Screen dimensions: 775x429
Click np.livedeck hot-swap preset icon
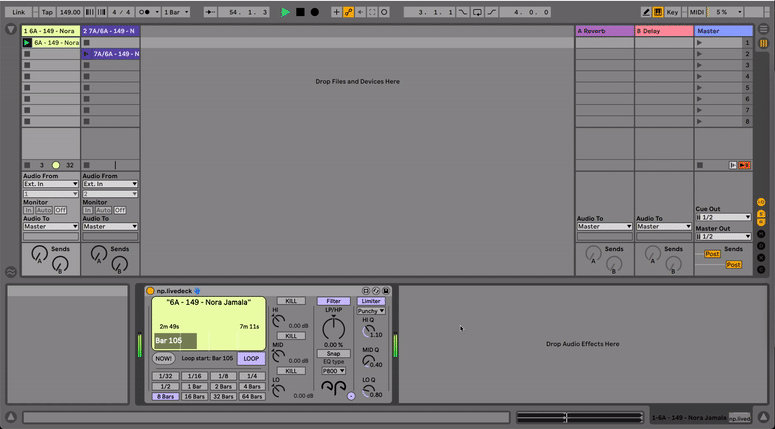[x=376, y=291]
